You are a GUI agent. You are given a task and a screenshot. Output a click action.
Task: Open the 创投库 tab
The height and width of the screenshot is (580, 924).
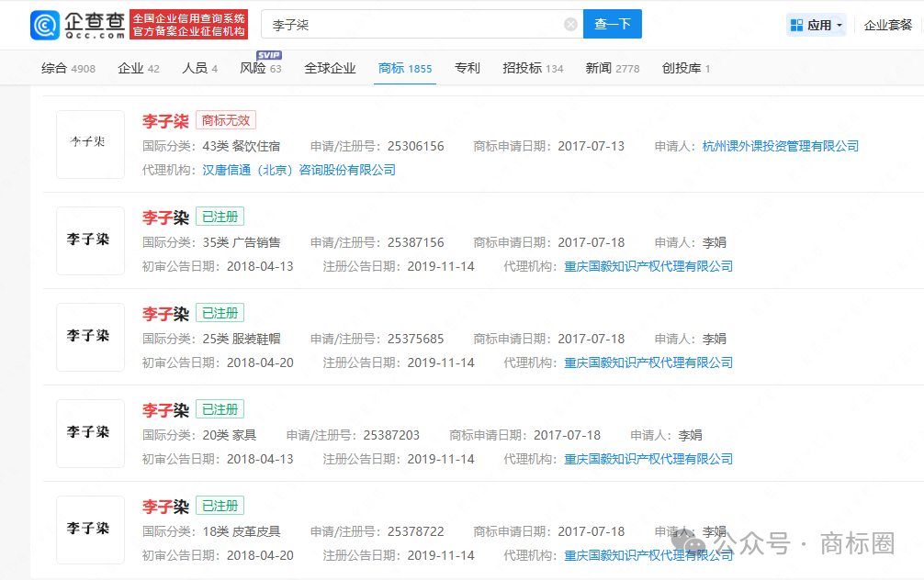(x=686, y=69)
